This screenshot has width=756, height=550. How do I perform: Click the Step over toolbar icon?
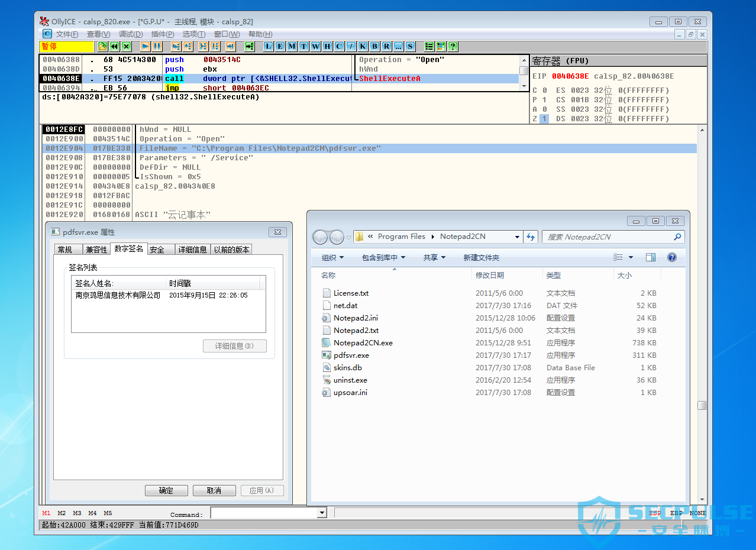tap(188, 46)
